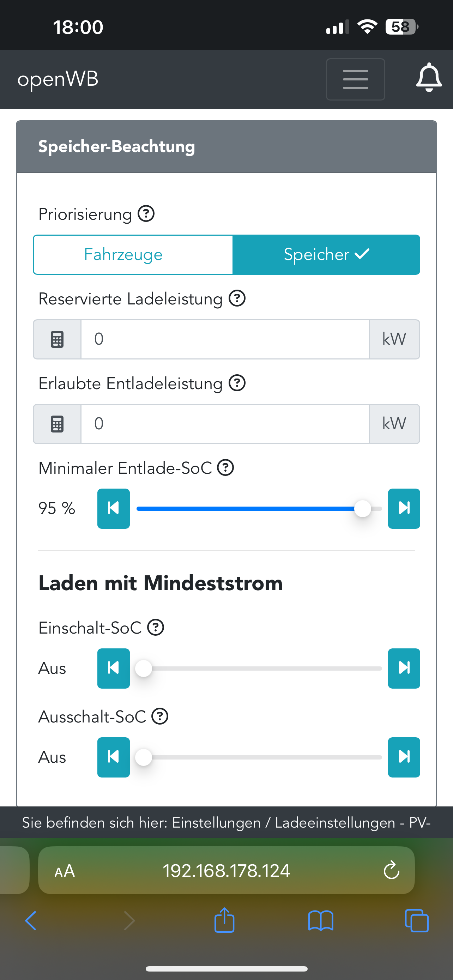Click the Minimaler Entlade-SoC slider handle
The width and height of the screenshot is (453, 980).
point(362,509)
